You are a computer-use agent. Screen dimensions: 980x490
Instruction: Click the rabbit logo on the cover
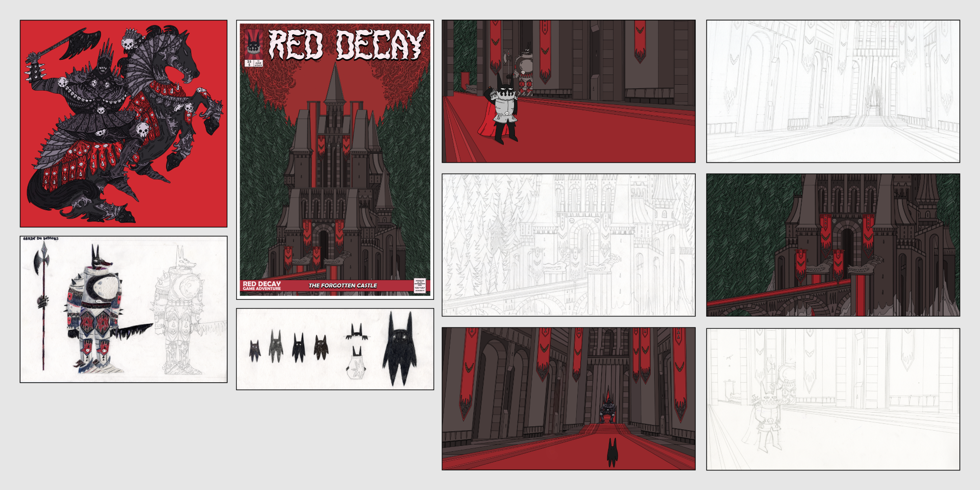click(x=253, y=43)
